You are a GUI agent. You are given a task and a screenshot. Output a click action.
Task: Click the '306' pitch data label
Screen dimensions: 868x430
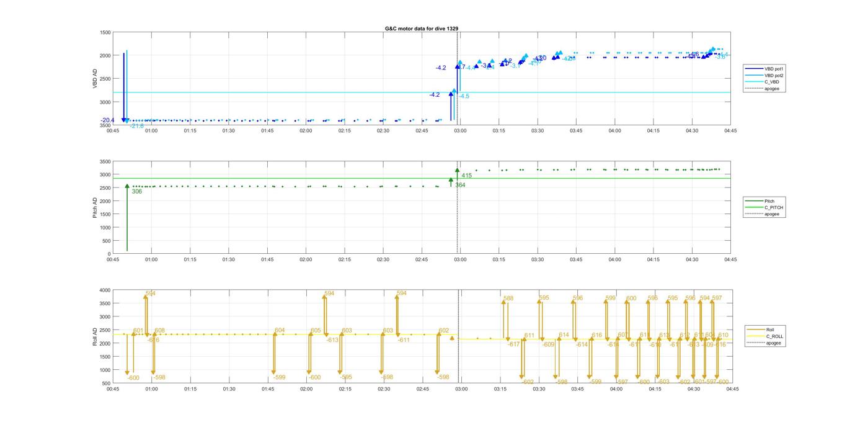137,192
